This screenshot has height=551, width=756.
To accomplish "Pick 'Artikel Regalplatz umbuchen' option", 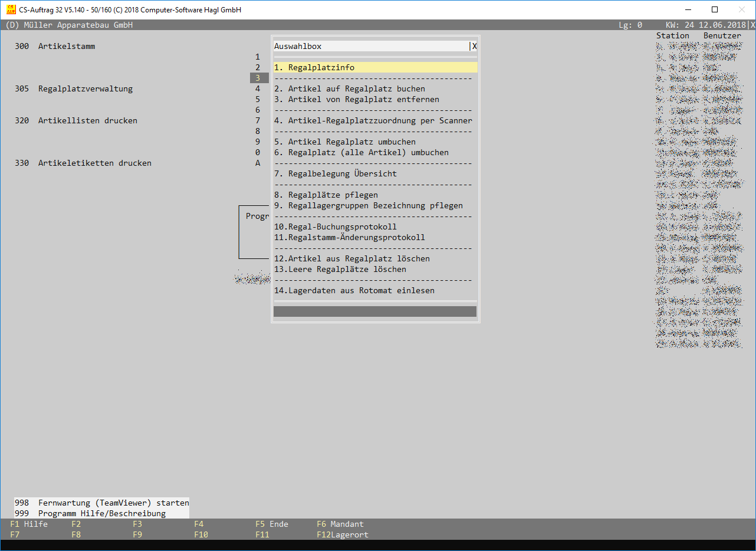I will 351,142.
